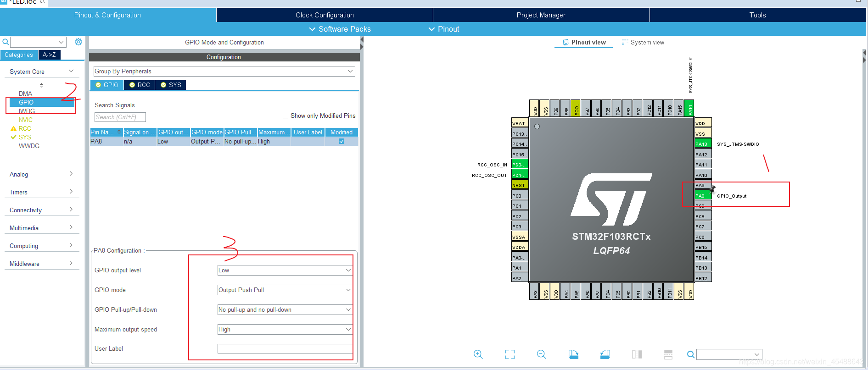This screenshot has width=868, height=370.
Task: Open the Maximum output speed dropdown
Action: [285, 329]
